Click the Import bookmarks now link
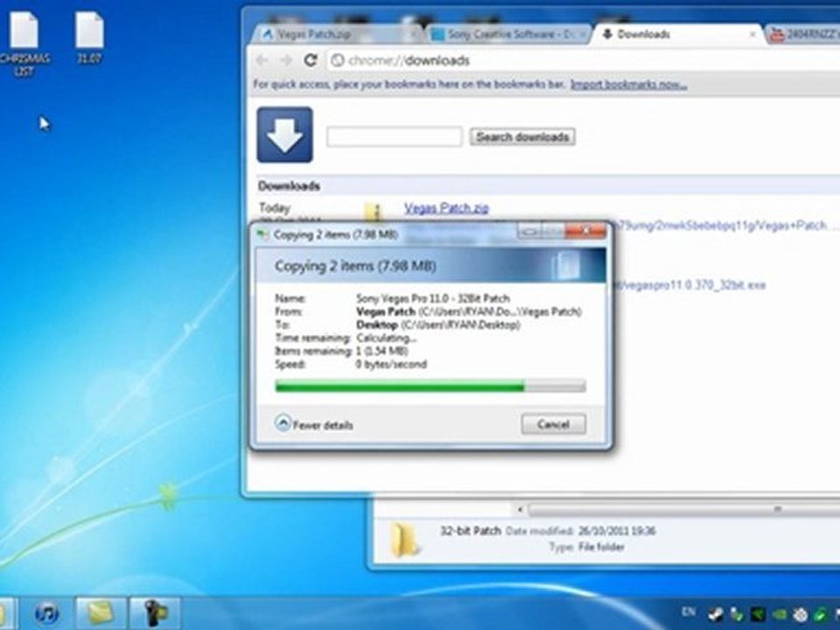The width and height of the screenshot is (840, 630). click(628, 85)
